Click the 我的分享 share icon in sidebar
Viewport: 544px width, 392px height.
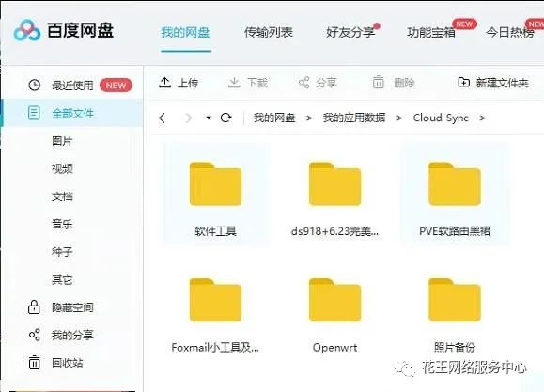[x=34, y=335]
